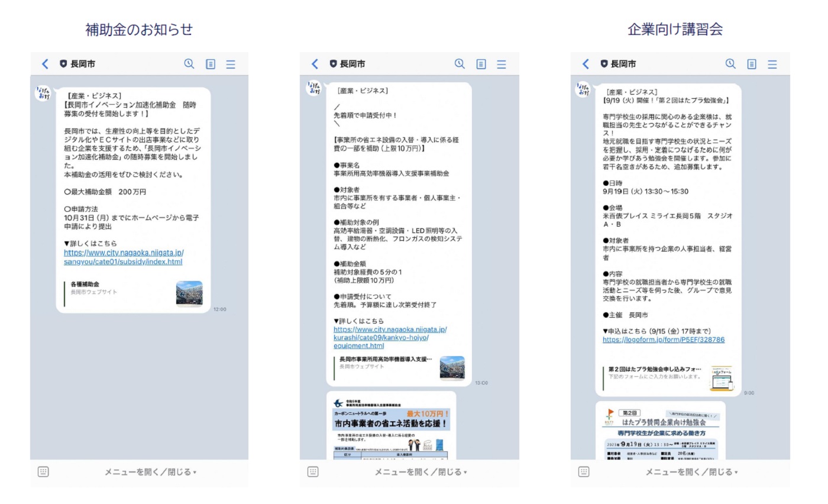
Task: Open logoform.jp form link in right chat
Action: coord(664,340)
